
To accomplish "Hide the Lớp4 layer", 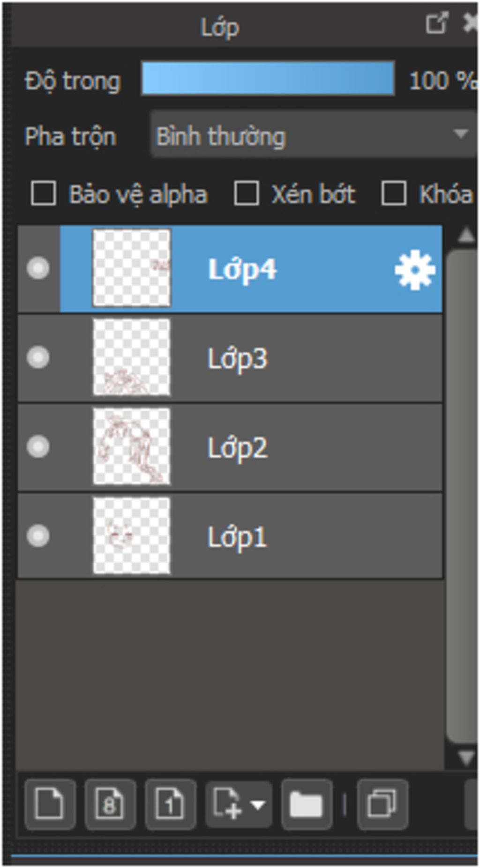I will pos(38,268).
